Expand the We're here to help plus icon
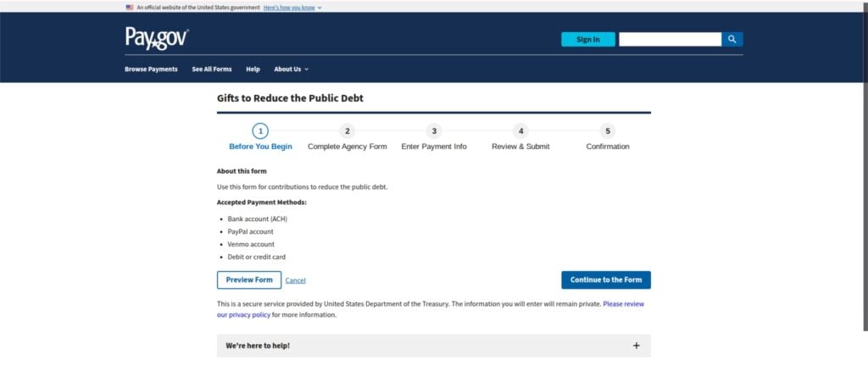 pos(636,346)
